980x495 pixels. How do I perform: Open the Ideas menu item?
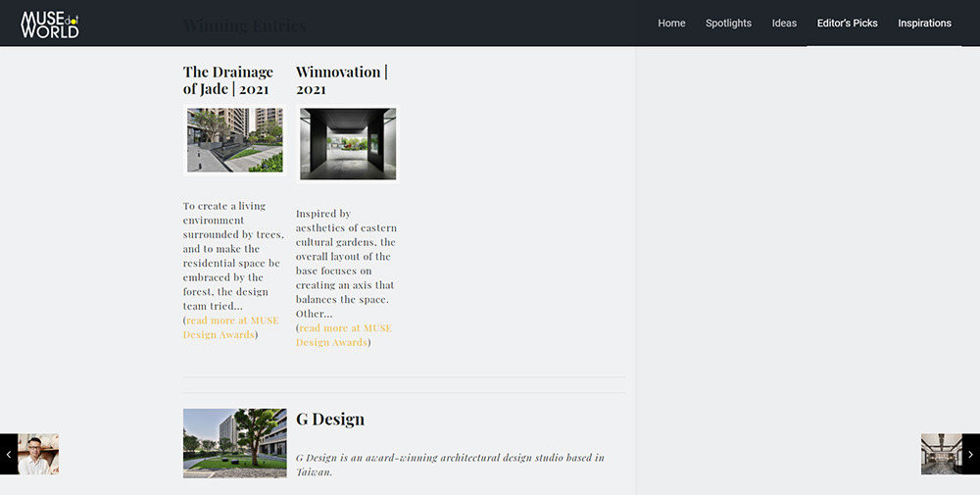click(784, 24)
